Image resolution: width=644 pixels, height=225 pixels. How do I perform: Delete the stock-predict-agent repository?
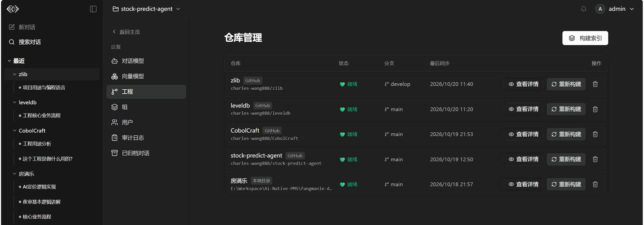click(x=595, y=159)
